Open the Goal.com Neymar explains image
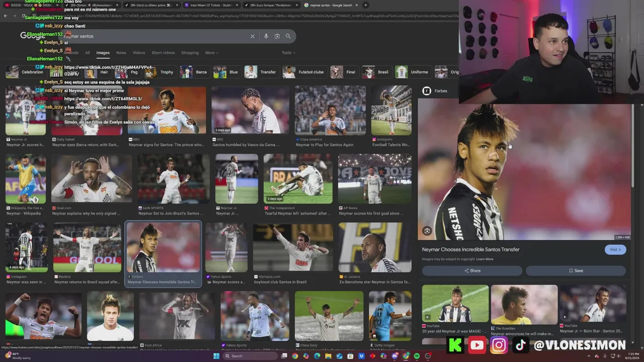 tap(92, 179)
